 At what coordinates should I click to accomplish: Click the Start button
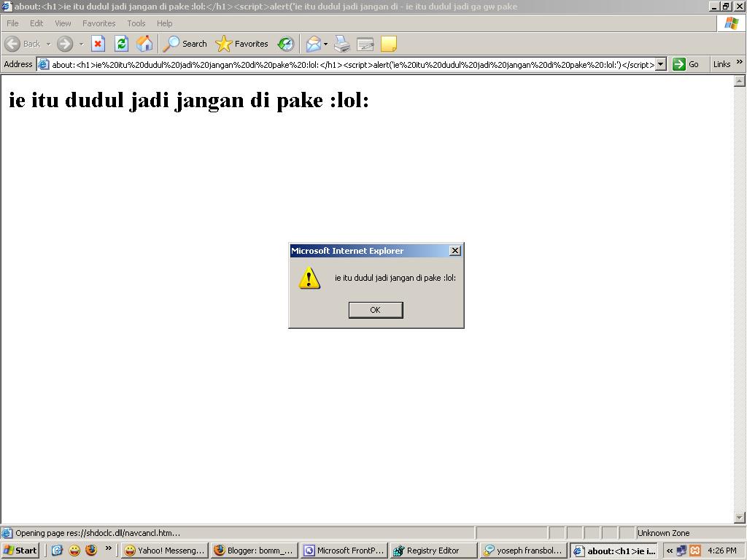(20, 551)
